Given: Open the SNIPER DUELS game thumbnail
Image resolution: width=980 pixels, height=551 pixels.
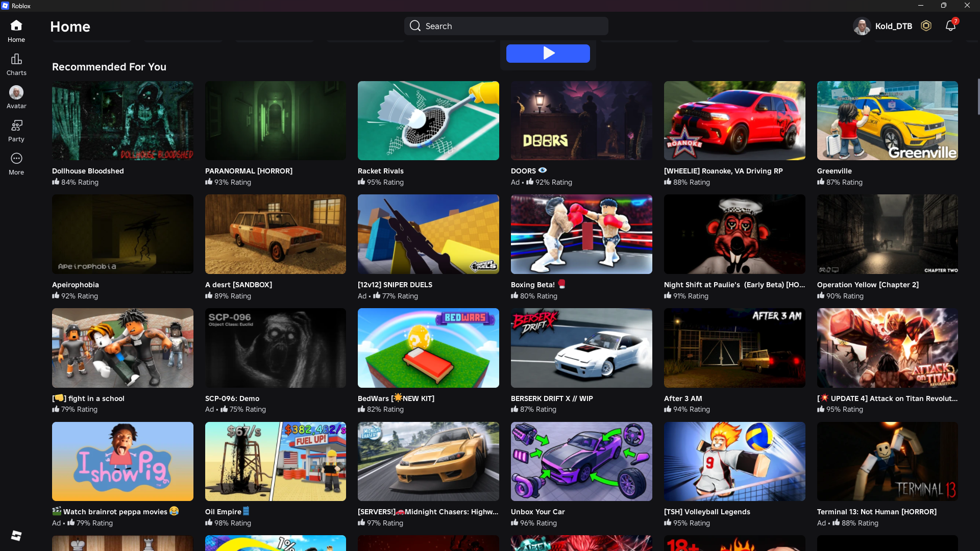Looking at the screenshot, I should pos(428,234).
